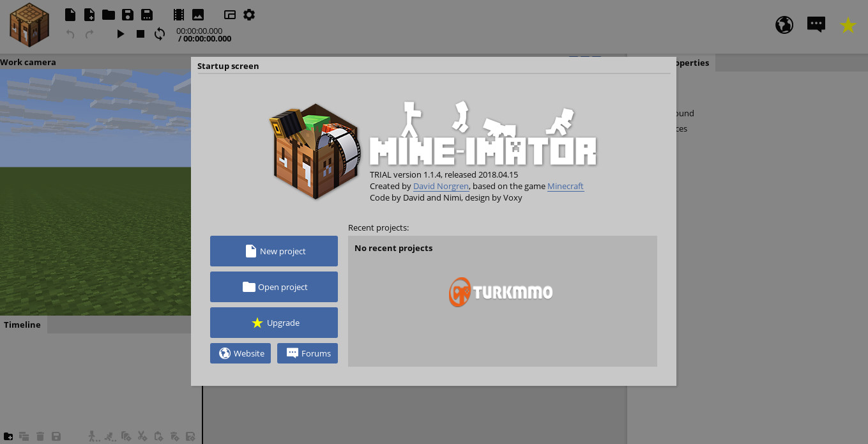The width and height of the screenshot is (868, 444).
Task: Click the delete keyframes trash icon
Action: [x=174, y=436]
